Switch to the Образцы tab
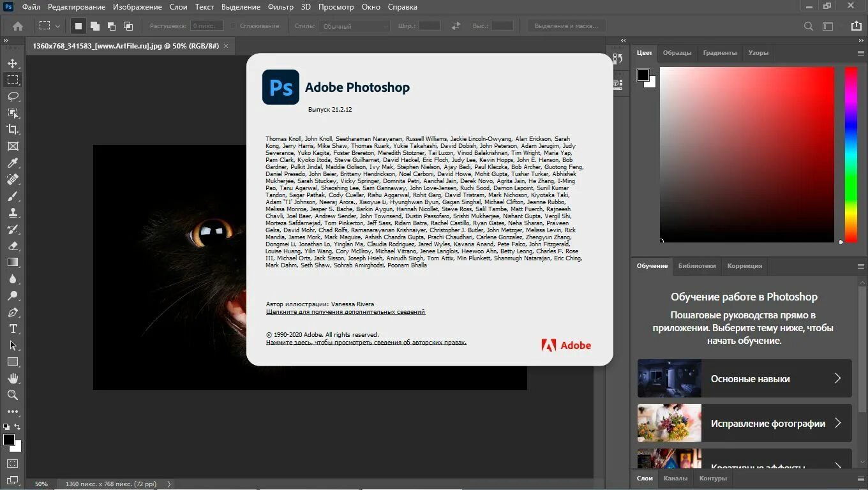The height and width of the screenshot is (490, 868). tap(677, 53)
